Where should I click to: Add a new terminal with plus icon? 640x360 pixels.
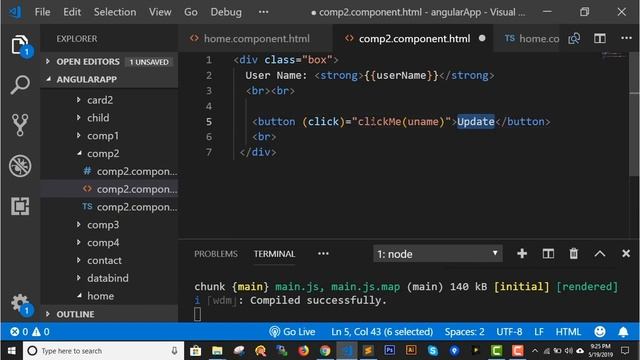522,253
